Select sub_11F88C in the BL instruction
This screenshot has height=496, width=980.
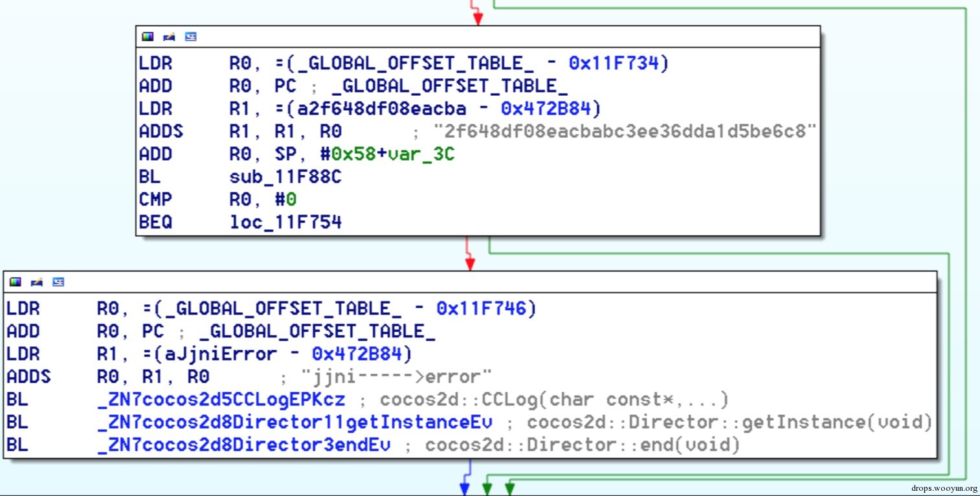tap(285, 177)
